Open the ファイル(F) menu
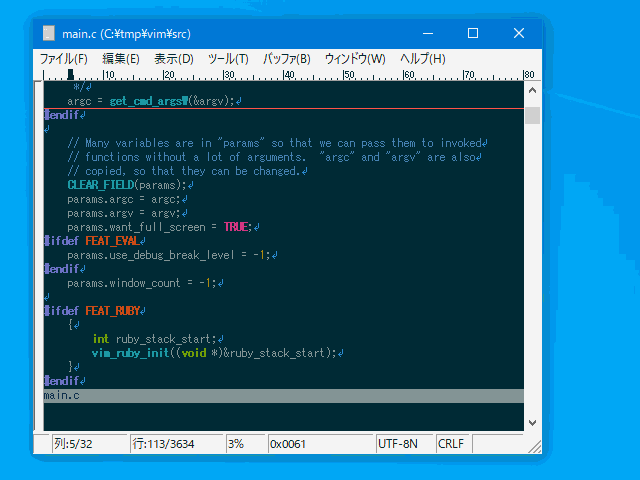The width and height of the screenshot is (640, 480). [x=64, y=59]
